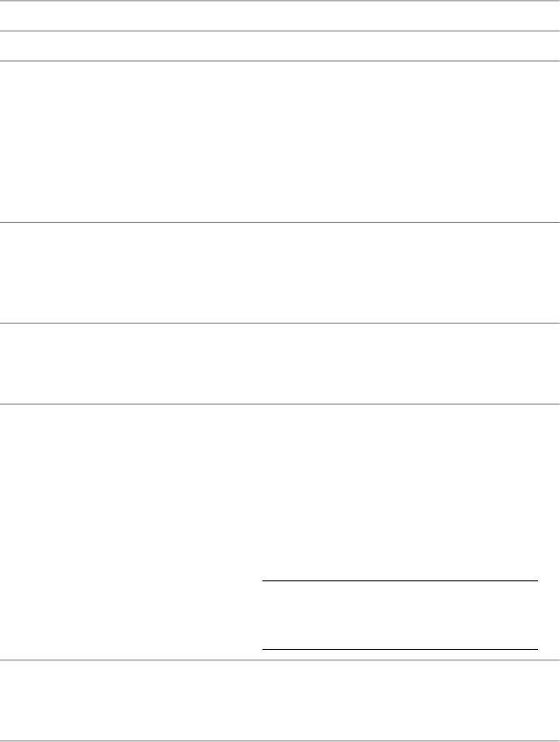The height and width of the screenshot is (742, 560).
Task: Click the right end of the upper black line
Action: click(536, 580)
